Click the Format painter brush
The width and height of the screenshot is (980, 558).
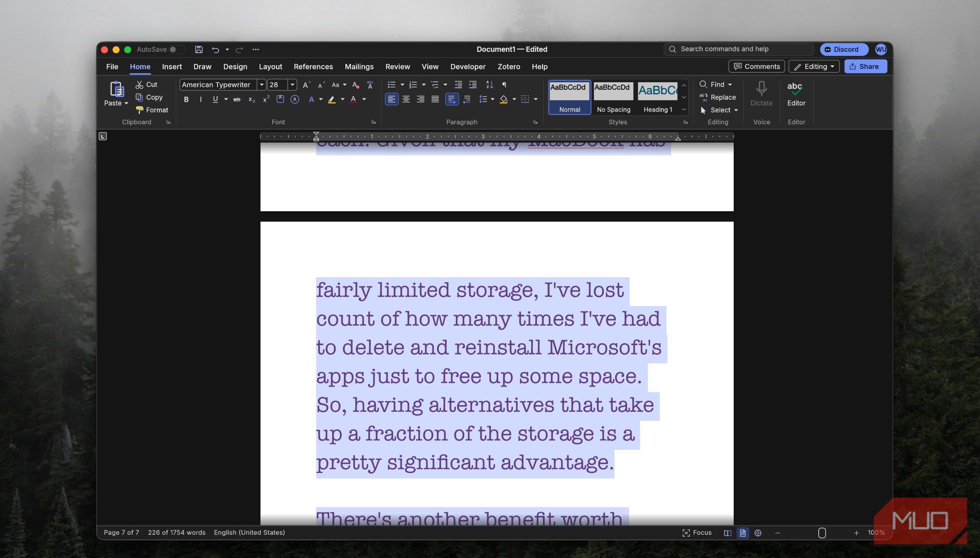click(x=139, y=110)
